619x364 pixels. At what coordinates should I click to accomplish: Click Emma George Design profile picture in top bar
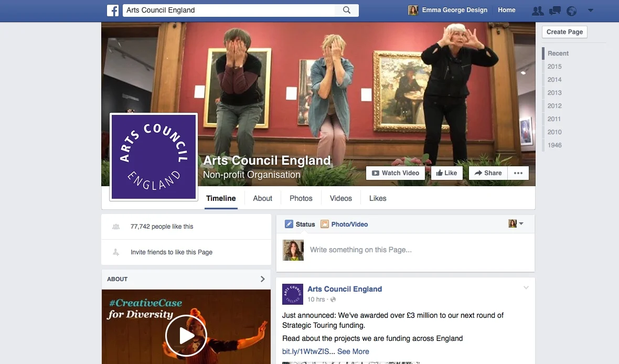pos(413,10)
